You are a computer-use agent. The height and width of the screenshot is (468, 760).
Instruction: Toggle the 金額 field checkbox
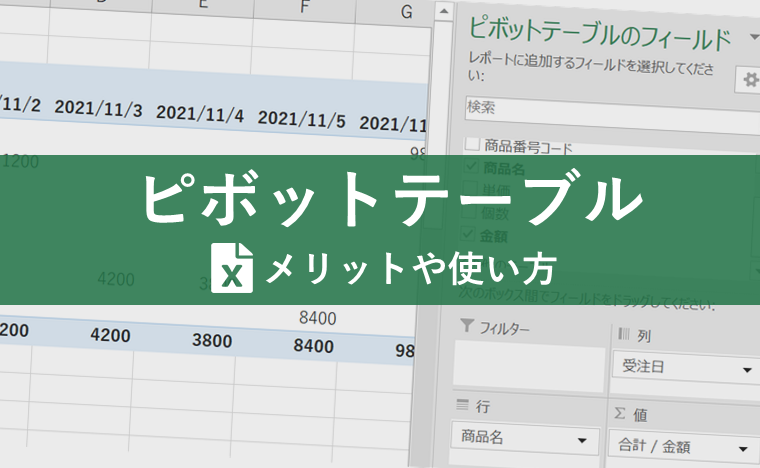pyautogui.click(x=467, y=234)
